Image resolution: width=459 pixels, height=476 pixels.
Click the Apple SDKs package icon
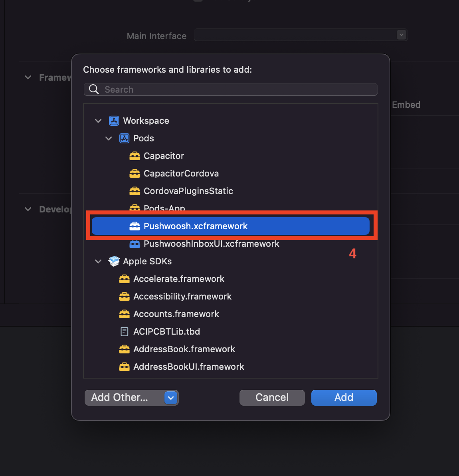(x=114, y=262)
